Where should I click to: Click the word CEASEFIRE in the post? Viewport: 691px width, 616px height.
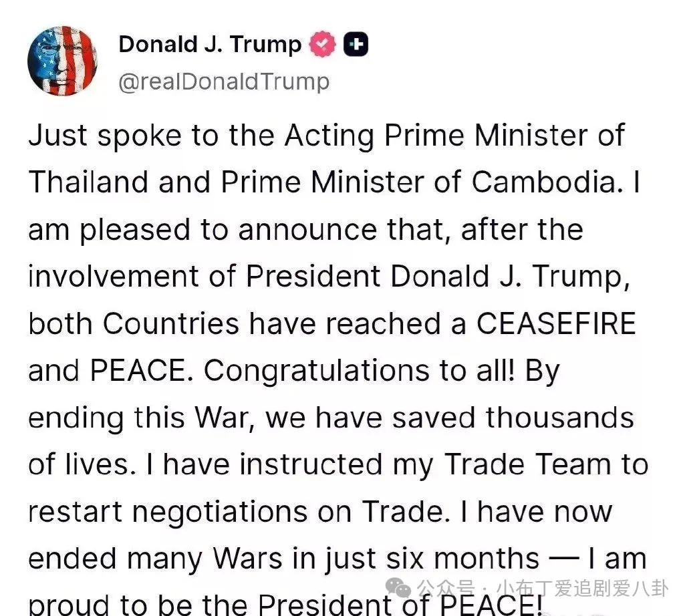point(556,324)
